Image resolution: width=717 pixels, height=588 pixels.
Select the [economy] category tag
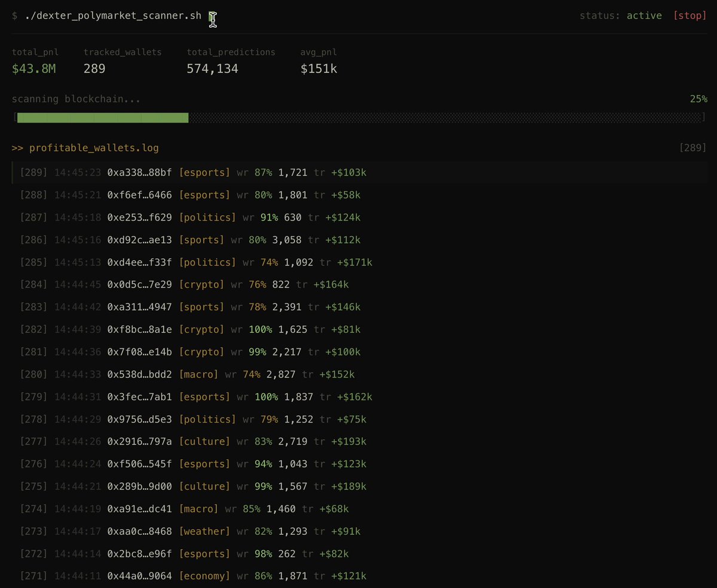[x=204, y=576]
